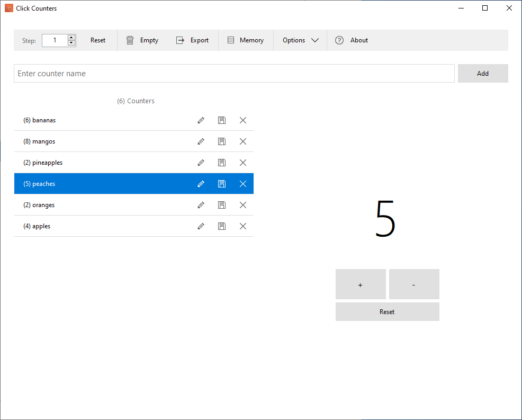Image resolution: width=522 pixels, height=420 pixels.
Task: Decrease the step value with down arrow
Action: (x=71, y=43)
